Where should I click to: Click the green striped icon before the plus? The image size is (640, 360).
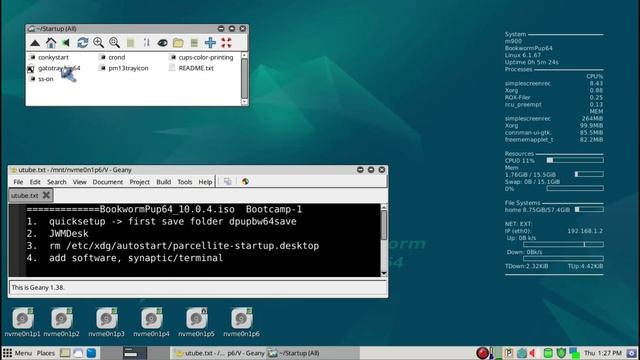(194, 42)
